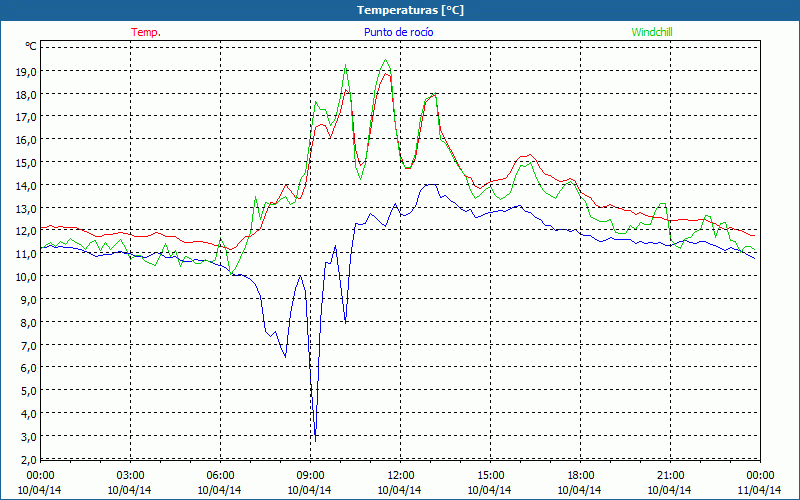Click the "17,0" y-axis value
This screenshot has width=800, height=500.
pos(26,117)
